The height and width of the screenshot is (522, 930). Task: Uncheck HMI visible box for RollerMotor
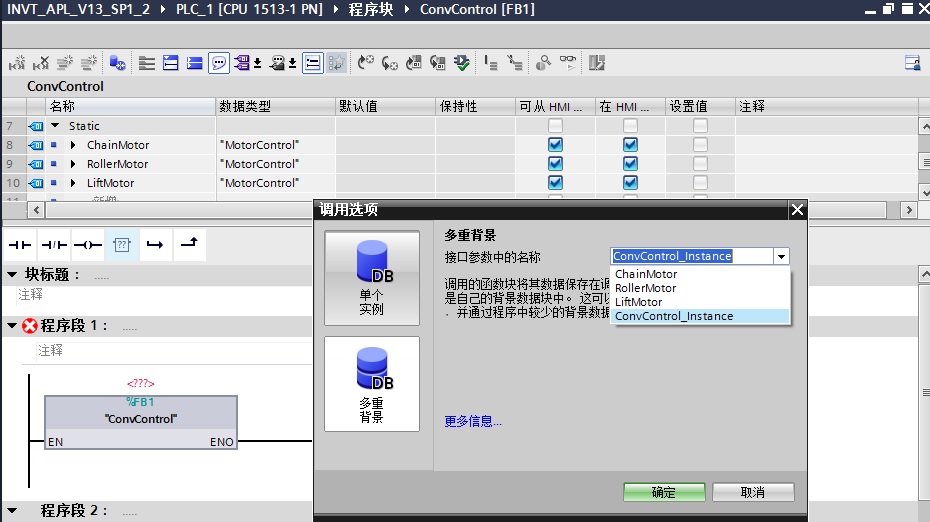630,164
